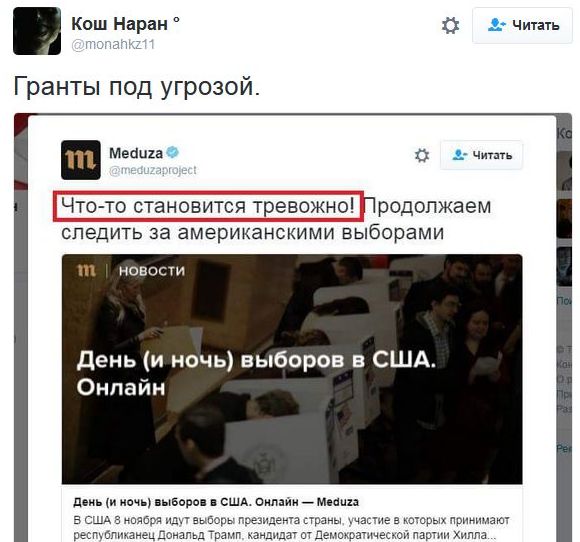This screenshot has width=580, height=542.
Task: Click the Meduza logo avatar
Action: click(81, 160)
